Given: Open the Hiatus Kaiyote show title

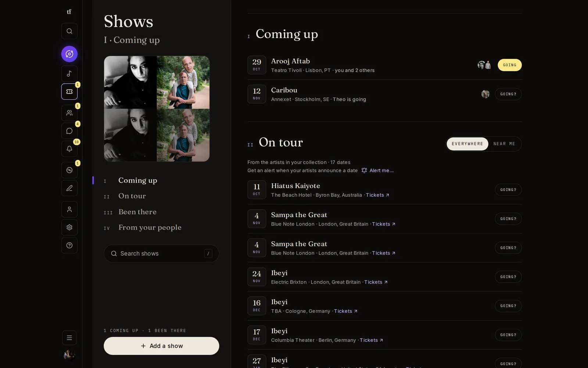Looking at the screenshot, I should [295, 186].
